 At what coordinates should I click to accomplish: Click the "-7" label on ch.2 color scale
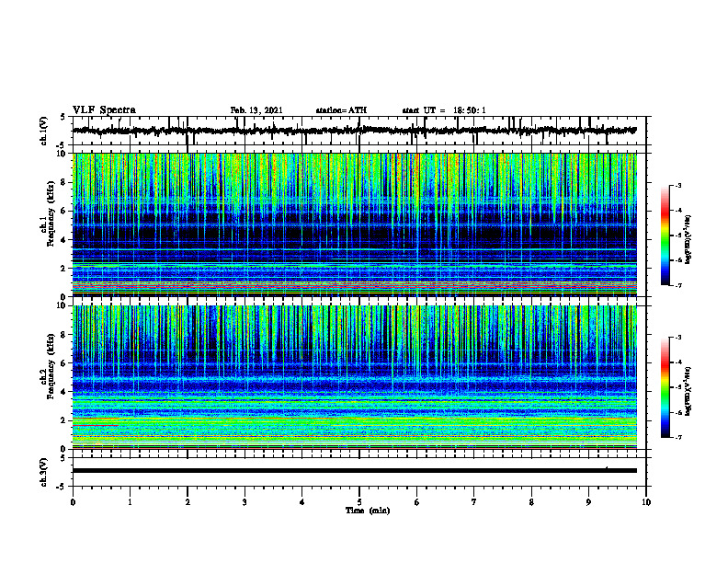[677, 437]
